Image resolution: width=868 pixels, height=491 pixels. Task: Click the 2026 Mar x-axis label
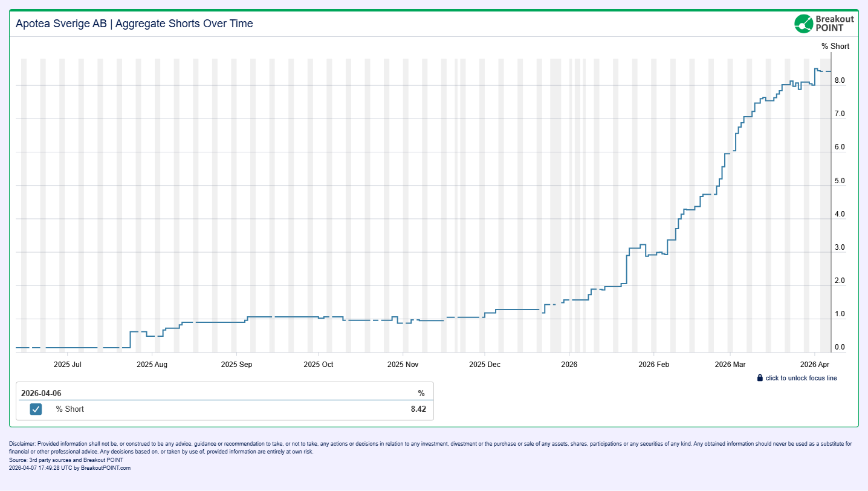tap(730, 365)
